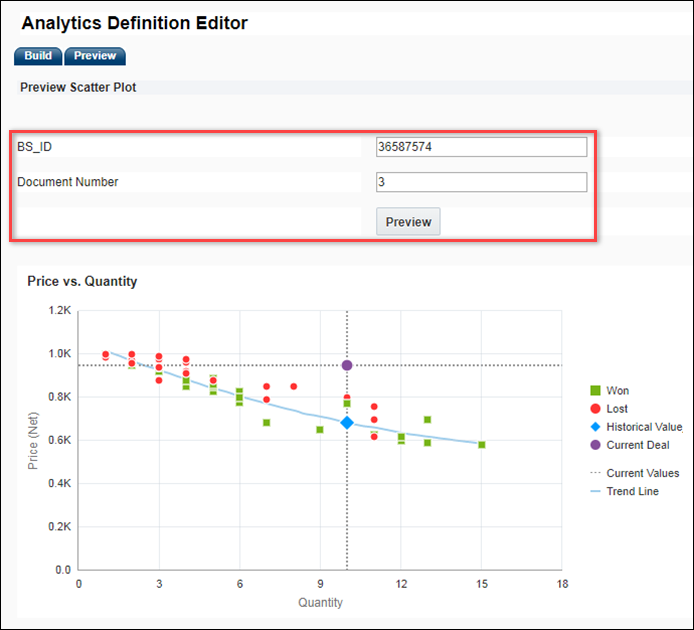Click the blue Historical Value diamond on chart
This screenshot has height=630, width=694.
point(347,423)
